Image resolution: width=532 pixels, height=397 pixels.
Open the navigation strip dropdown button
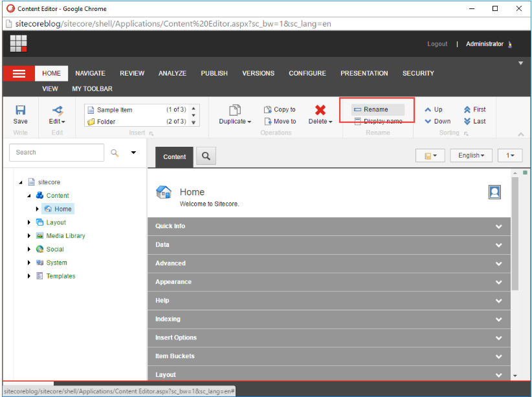click(430, 156)
